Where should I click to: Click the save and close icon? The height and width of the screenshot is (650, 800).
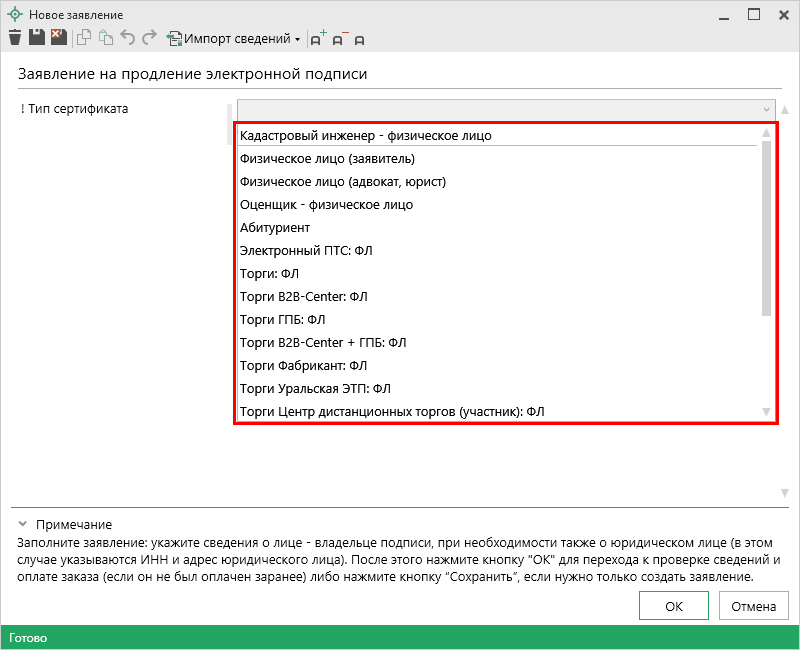pyautogui.click(x=58, y=38)
